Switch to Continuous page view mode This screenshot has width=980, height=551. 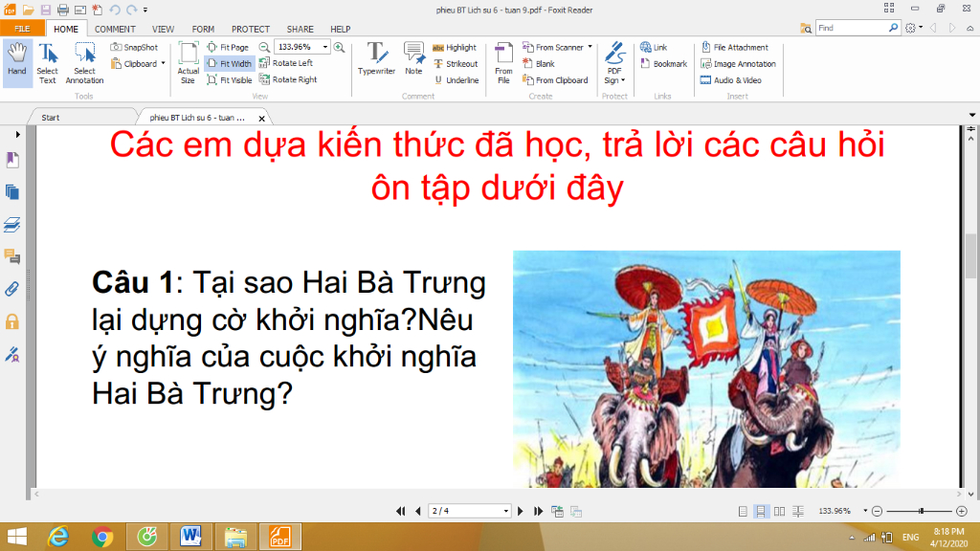pos(761,511)
